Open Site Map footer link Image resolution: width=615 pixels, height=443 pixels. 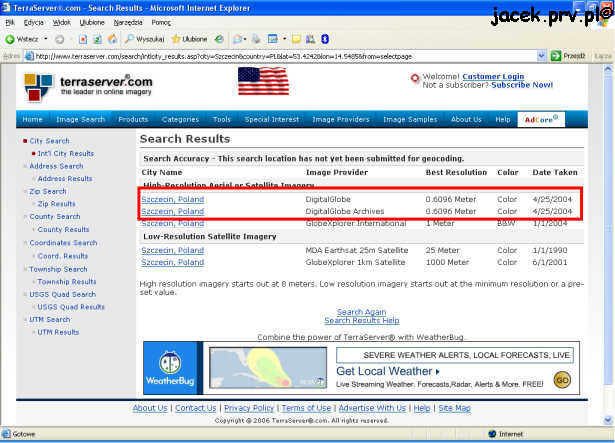(454, 408)
